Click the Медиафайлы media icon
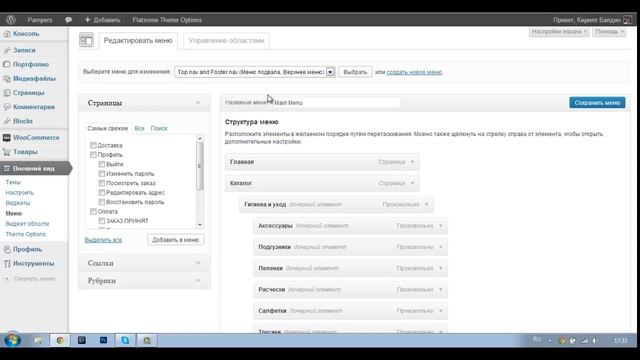The width and height of the screenshot is (640, 360). (x=7, y=79)
